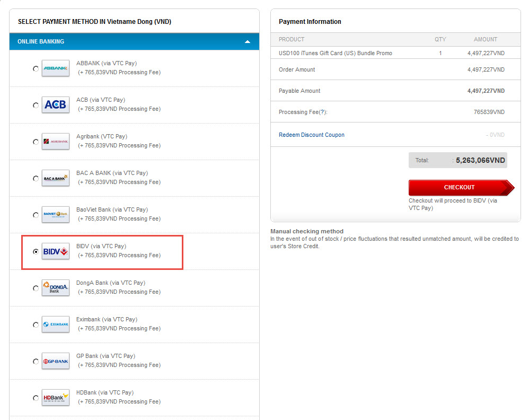Click the ACB bank logo
529x420 pixels.
click(x=56, y=104)
